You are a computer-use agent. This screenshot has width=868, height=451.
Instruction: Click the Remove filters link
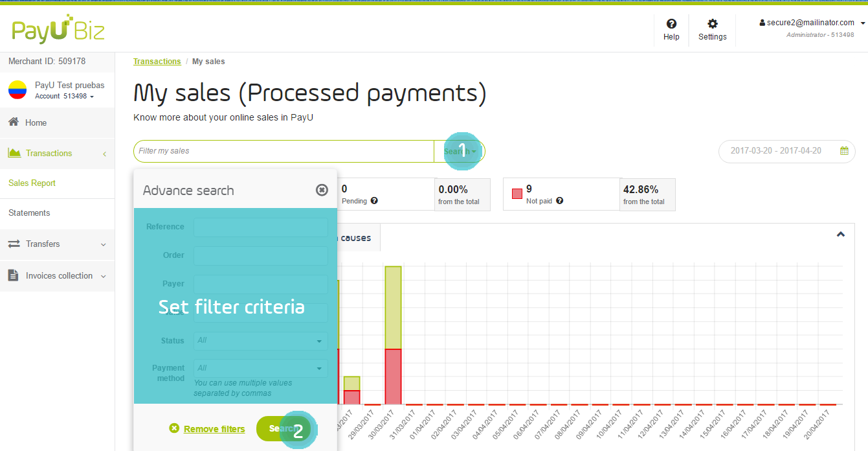214,429
